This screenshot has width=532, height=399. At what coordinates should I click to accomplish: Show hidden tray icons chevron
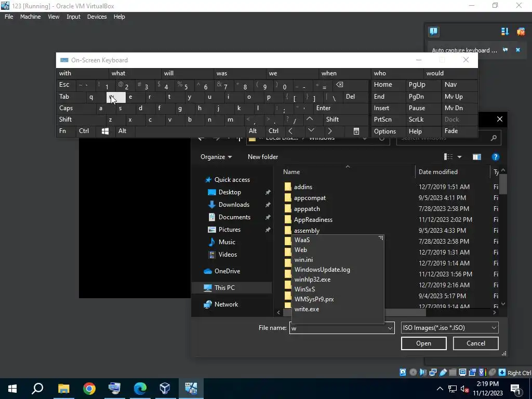click(440, 389)
